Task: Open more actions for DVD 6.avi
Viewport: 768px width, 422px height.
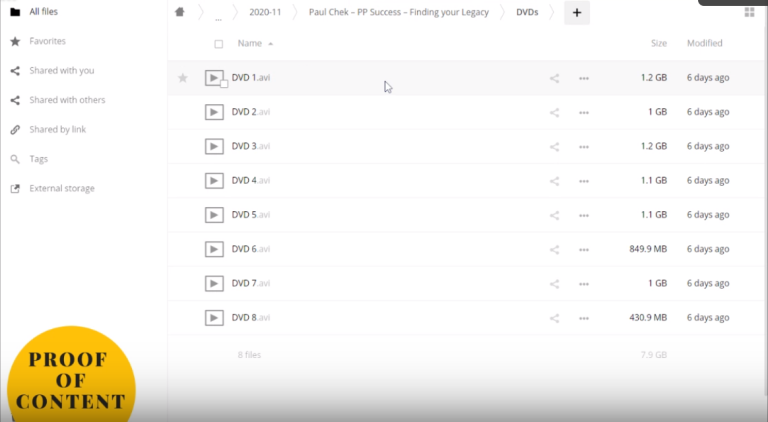Action: 584,249
